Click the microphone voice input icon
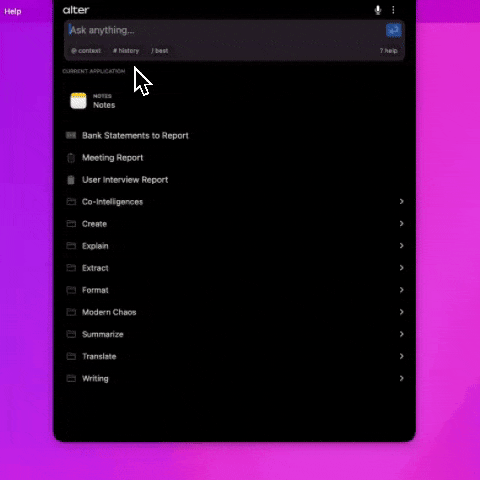 tap(378, 10)
